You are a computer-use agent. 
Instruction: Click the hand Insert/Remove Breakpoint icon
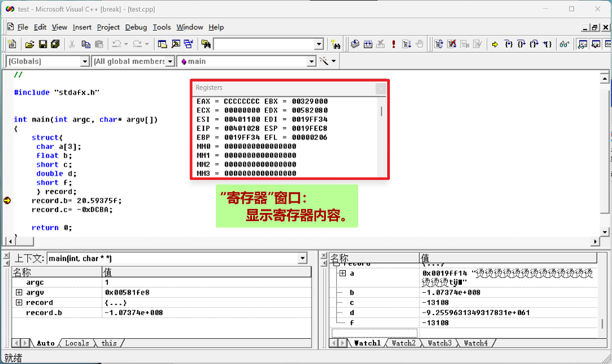[x=420, y=44]
